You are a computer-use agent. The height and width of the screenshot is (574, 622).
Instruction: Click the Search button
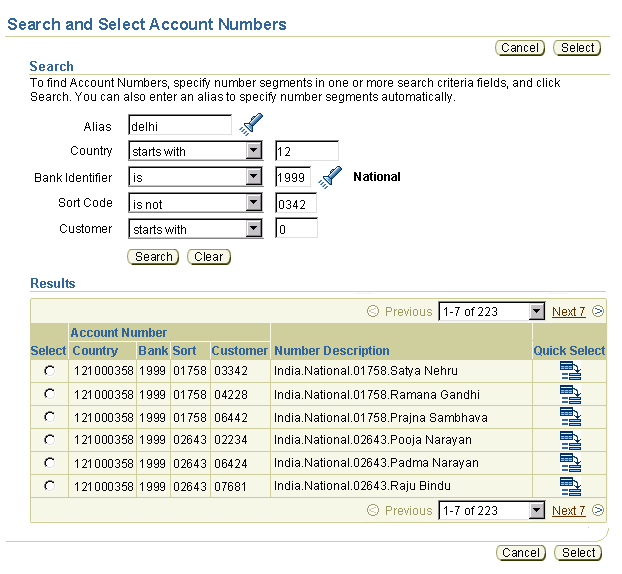[x=153, y=257]
